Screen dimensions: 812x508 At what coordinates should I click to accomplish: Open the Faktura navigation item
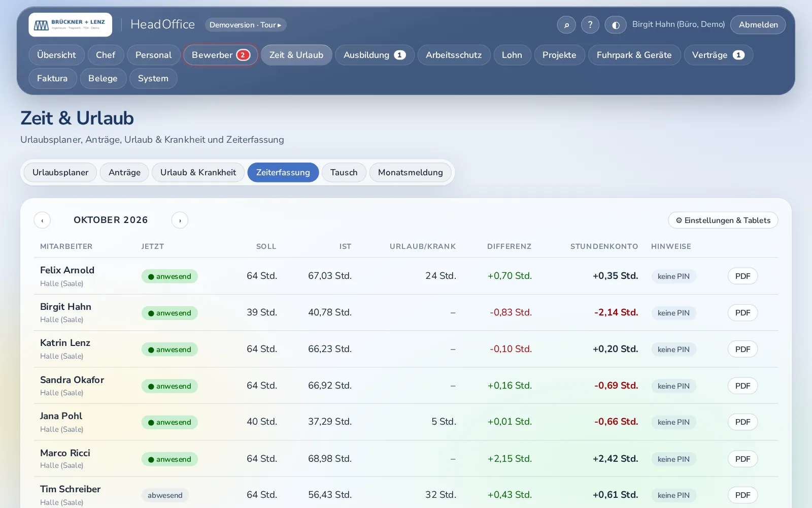pos(52,78)
